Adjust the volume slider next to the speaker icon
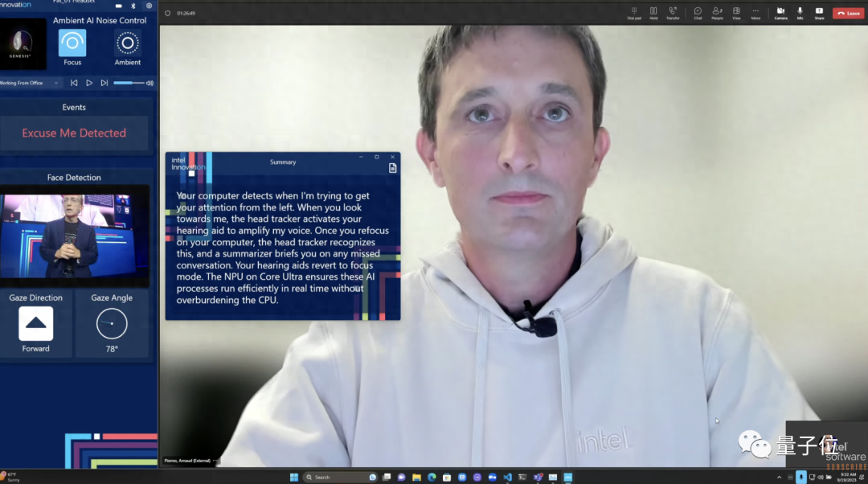The height and width of the screenshot is (484, 868). (x=130, y=83)
